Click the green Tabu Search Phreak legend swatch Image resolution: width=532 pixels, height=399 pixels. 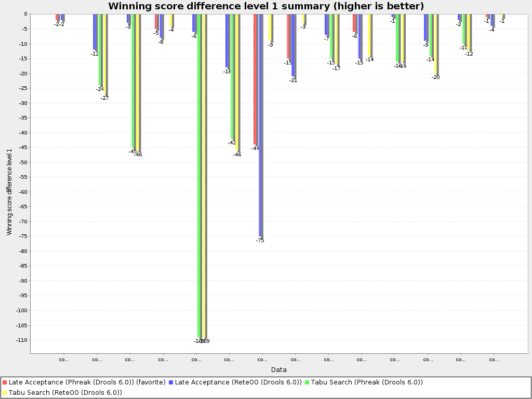tap(307, 382)
